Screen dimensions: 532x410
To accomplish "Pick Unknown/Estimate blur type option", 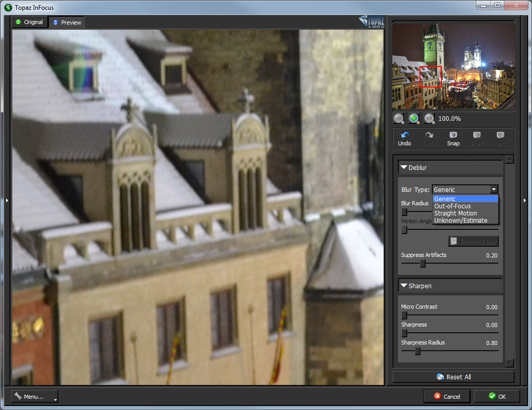I will click(x=460, y=221).
